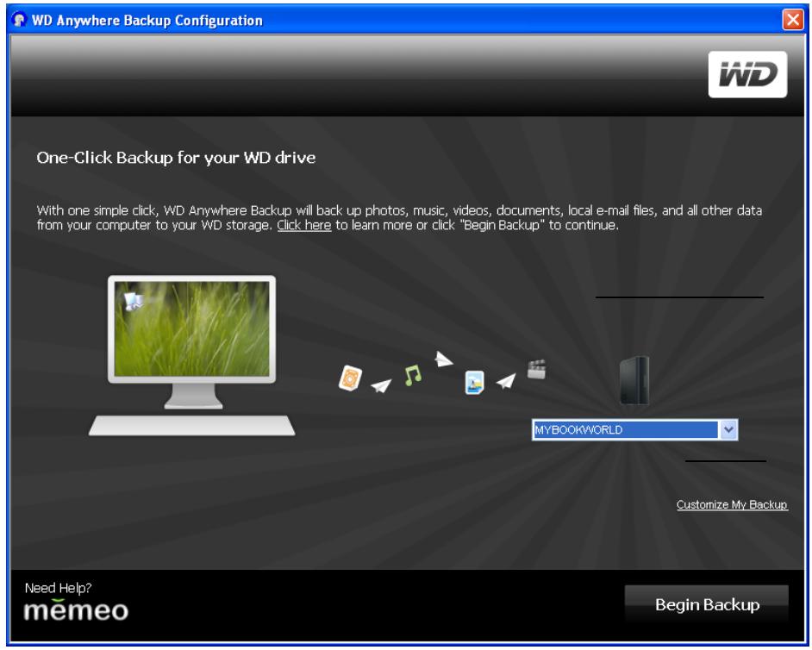The width and height of the screenshot is (812, 650).
Task: Click the green music note icon
Action: [x=413, y=375]
